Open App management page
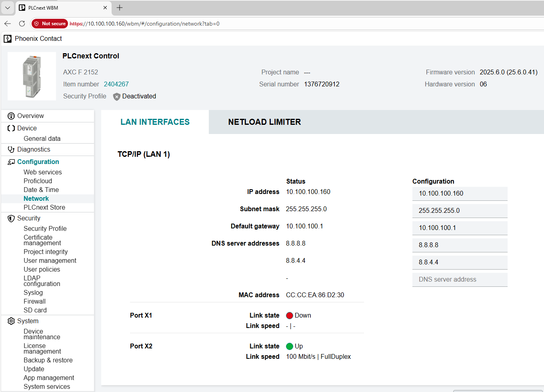 (x=49, y=378)
